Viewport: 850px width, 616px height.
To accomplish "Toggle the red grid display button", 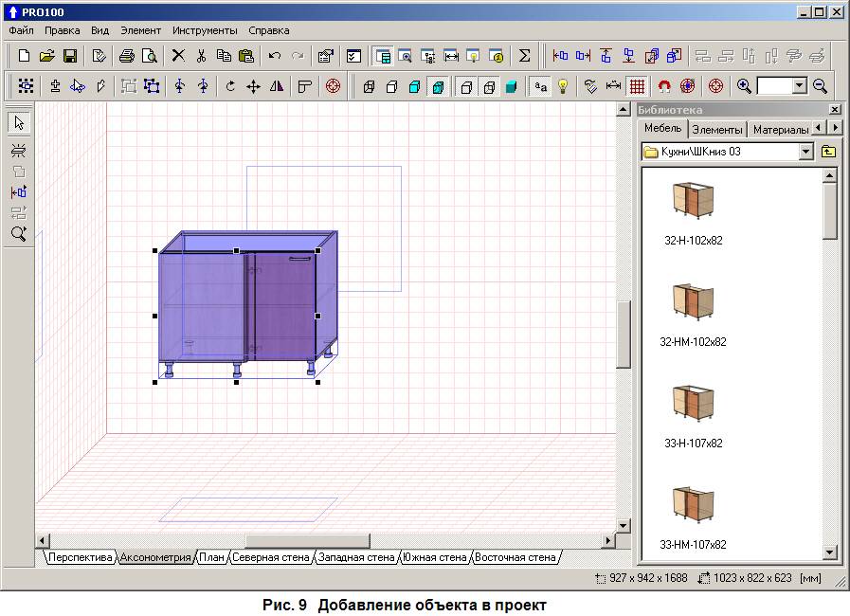I will click(637, 86).
